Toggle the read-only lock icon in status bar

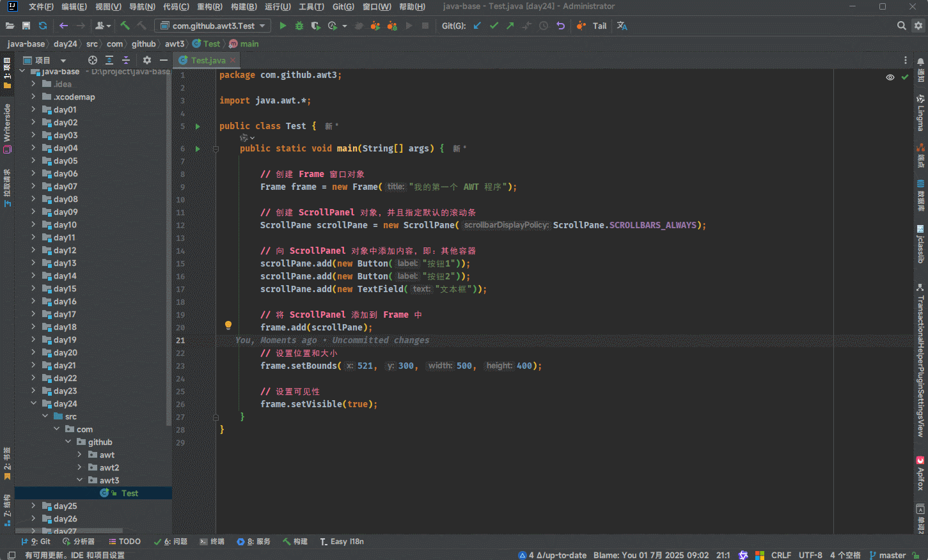916,555
